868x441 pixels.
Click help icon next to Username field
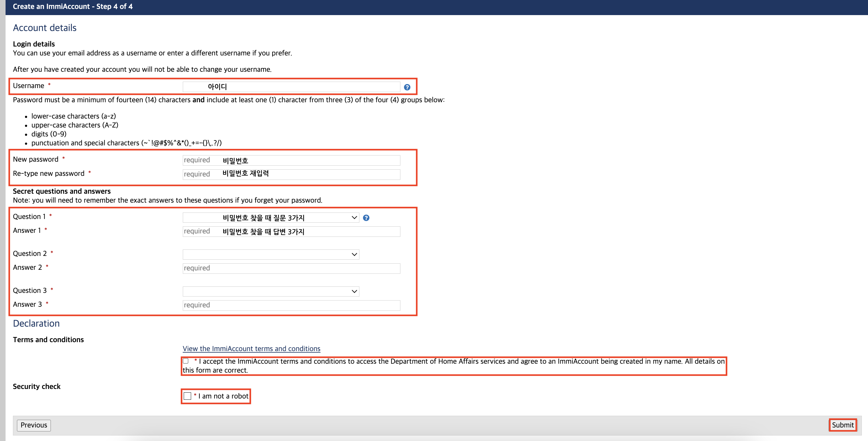[x=407, y=87]
